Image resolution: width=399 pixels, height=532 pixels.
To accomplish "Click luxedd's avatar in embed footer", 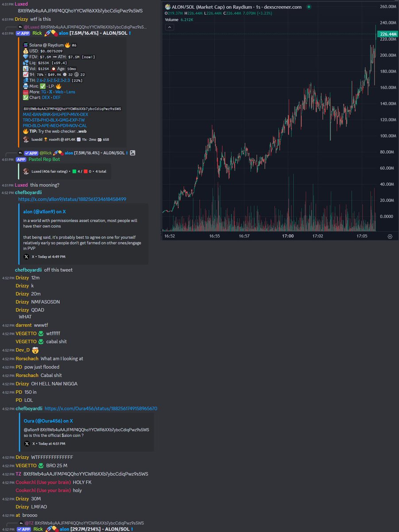I will (x=26, y=140).
